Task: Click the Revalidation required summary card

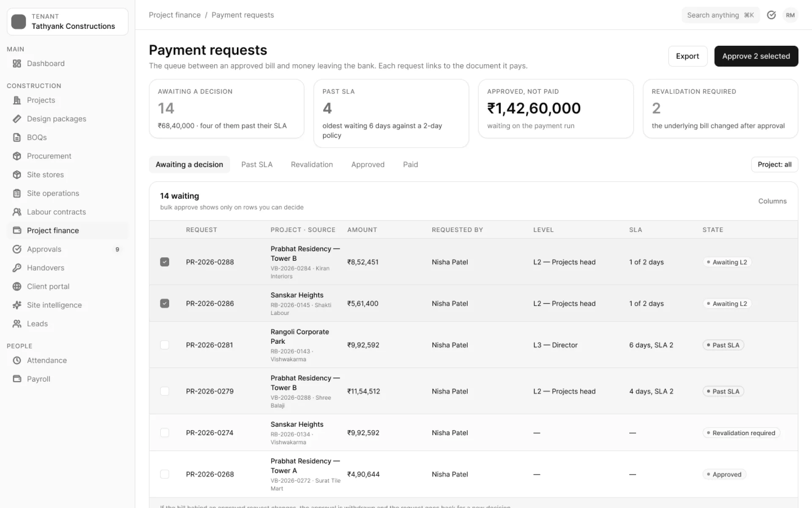Action: 720,109
